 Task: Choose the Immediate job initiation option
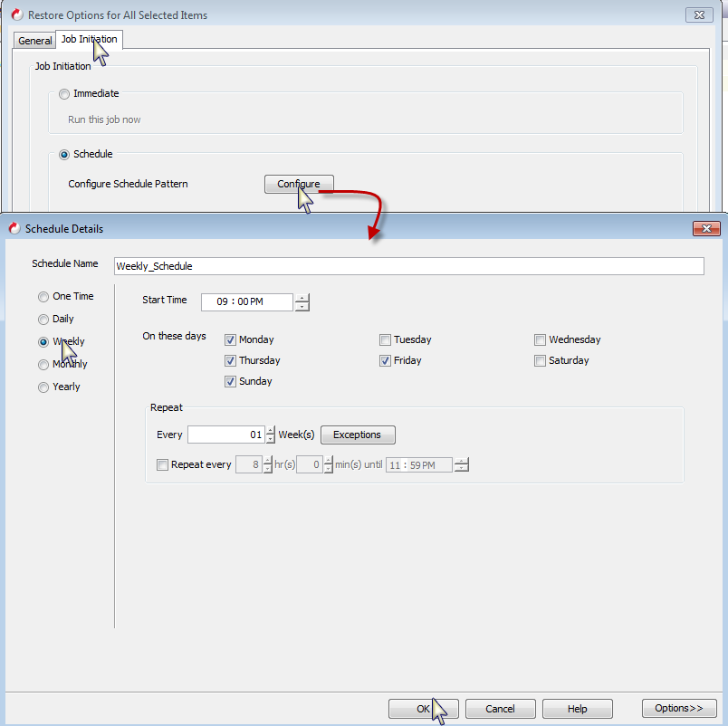tap(64, 93)
